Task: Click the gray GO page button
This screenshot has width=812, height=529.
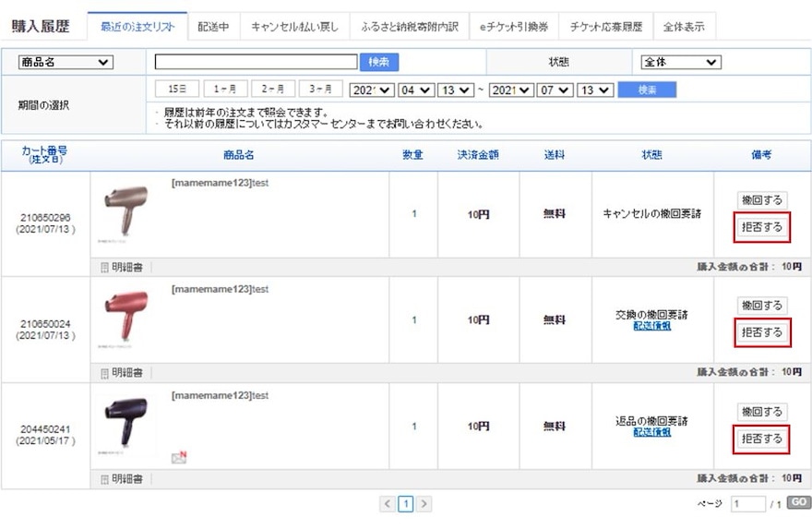Action: pyautogui.click(x=798, y=503)
